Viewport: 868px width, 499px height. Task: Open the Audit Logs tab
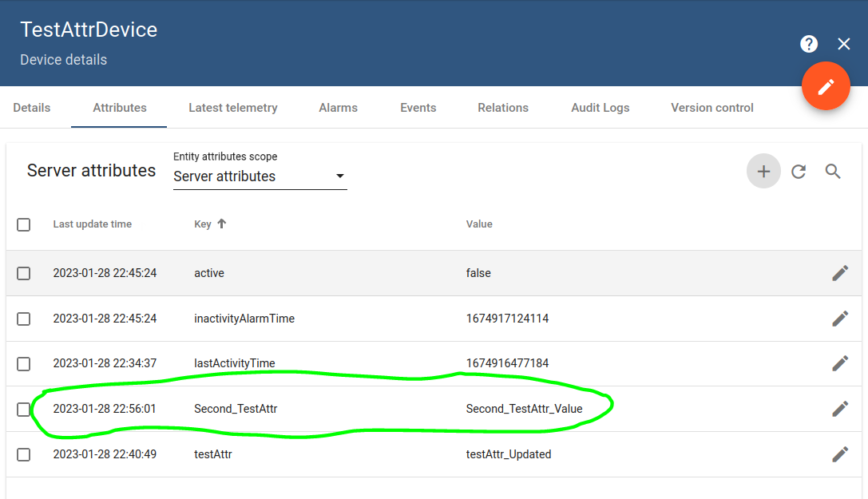tap(600, 107)
